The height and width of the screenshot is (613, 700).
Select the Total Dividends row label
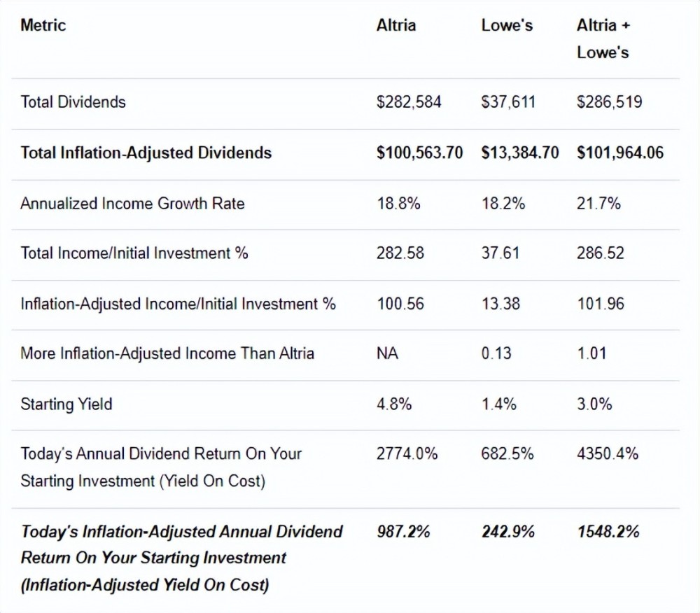tap(73, 102)
